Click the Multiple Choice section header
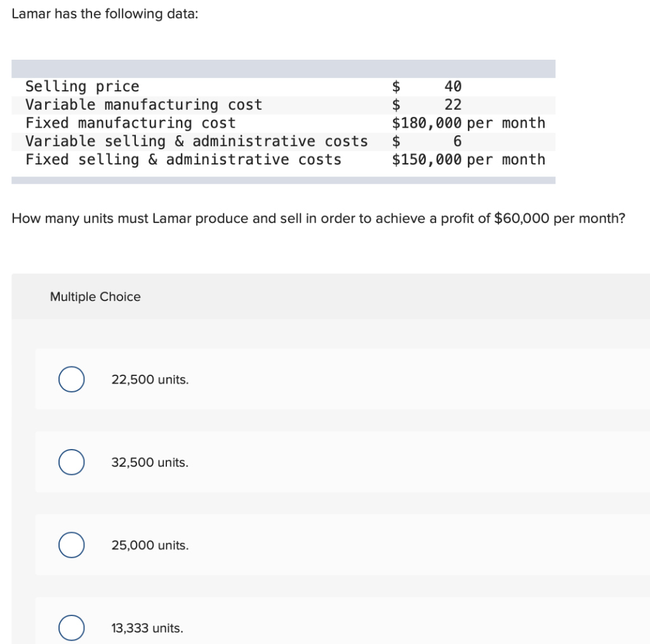Image resolution: width=650 pixels, height=644 pixels. click(95, 296)
